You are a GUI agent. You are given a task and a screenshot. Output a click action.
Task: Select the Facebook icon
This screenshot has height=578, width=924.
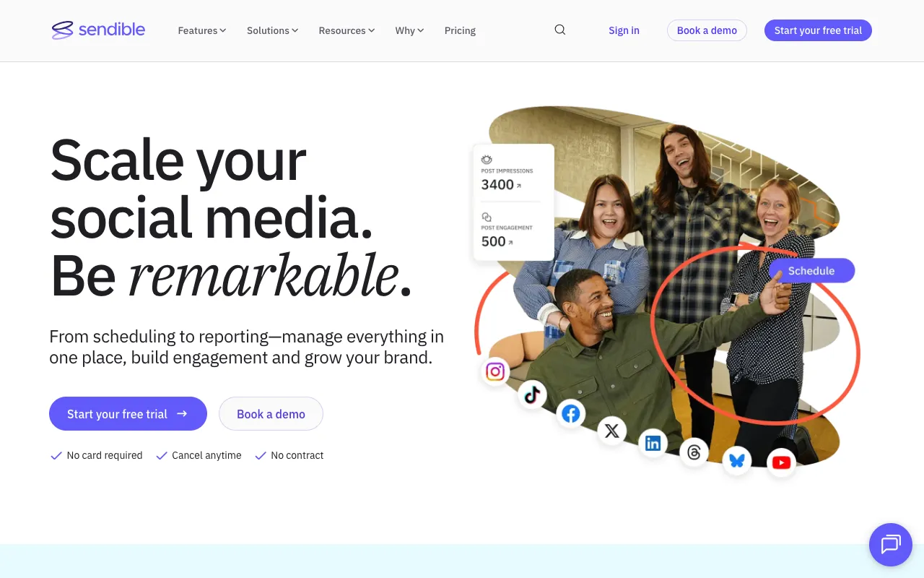(x=571, y=414)
